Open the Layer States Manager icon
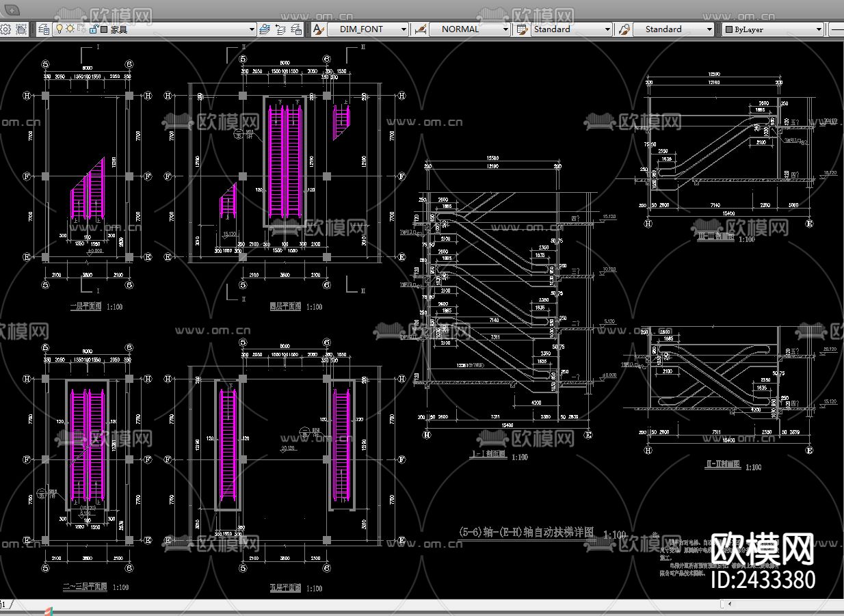Image resolution: width=844 pixels, height=616 pixels. coord(296,29)
